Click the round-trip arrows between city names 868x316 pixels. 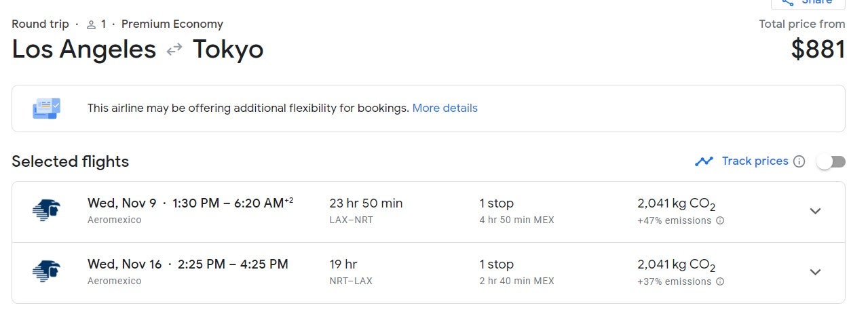[174, 50]
